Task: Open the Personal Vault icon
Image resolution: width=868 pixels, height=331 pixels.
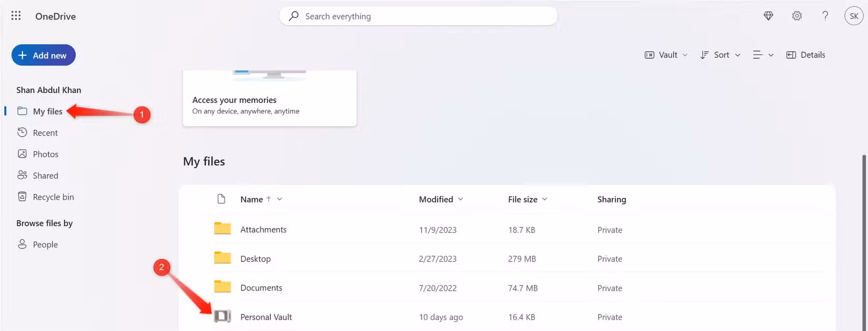Action: pyautogui.click(x=223, y=316)
